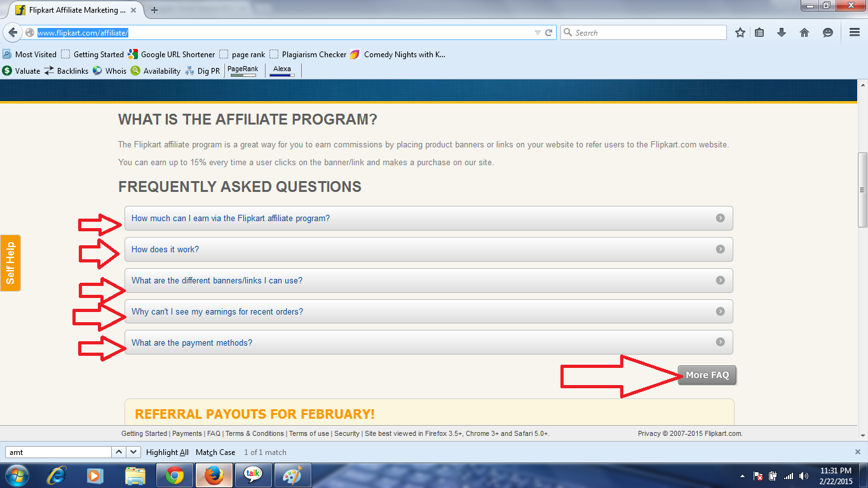Viewport: 868px width, 488px height.
Task: Open the URL history dropdown arrow
Action: [538, 32]
